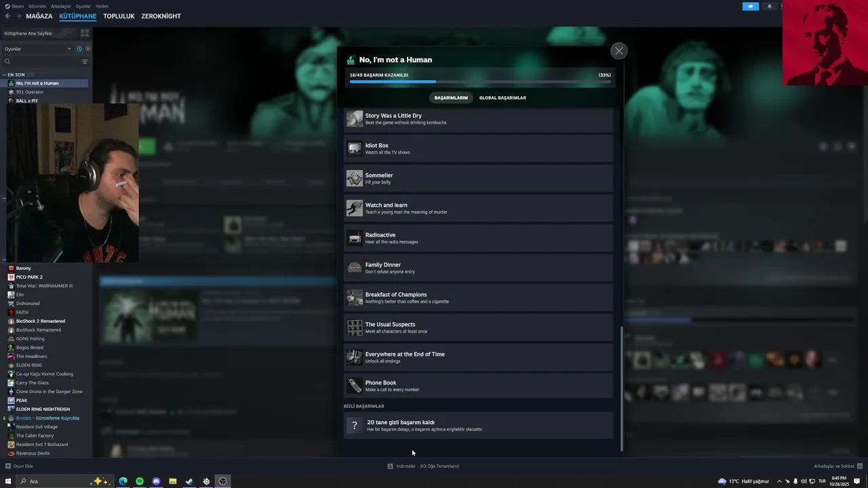Image resolution: width=868 pixels, height=488 pixels.
Task: Click the volume speaker tray icon
Action: 804,481
